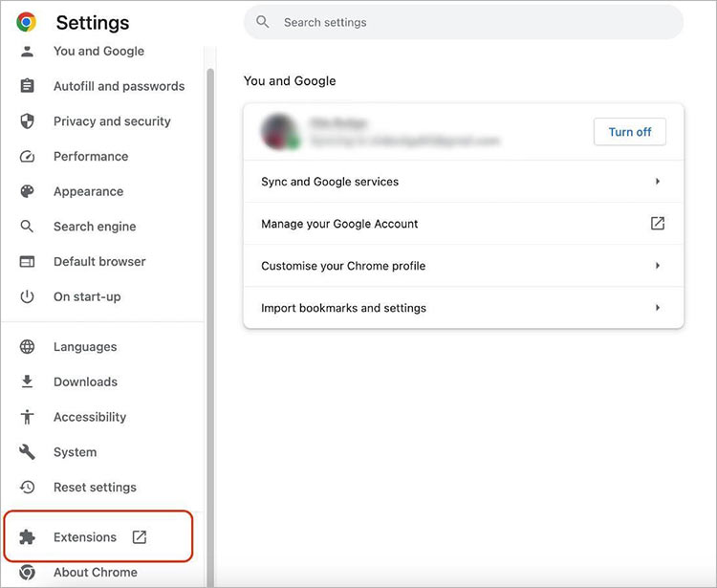This screenshot has height=588, width=717.
Task: Expand the Sync and Google services arrow
Action: click(658, 182)
